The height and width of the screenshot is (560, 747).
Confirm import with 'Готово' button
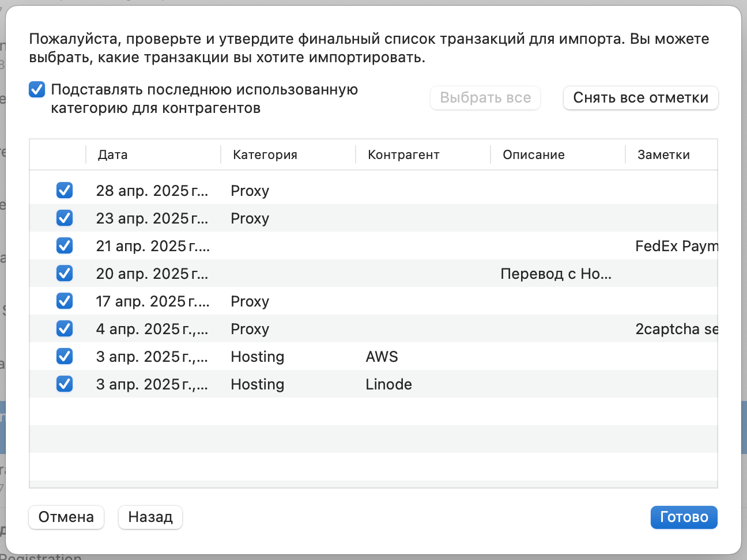(x=684, y=517)
